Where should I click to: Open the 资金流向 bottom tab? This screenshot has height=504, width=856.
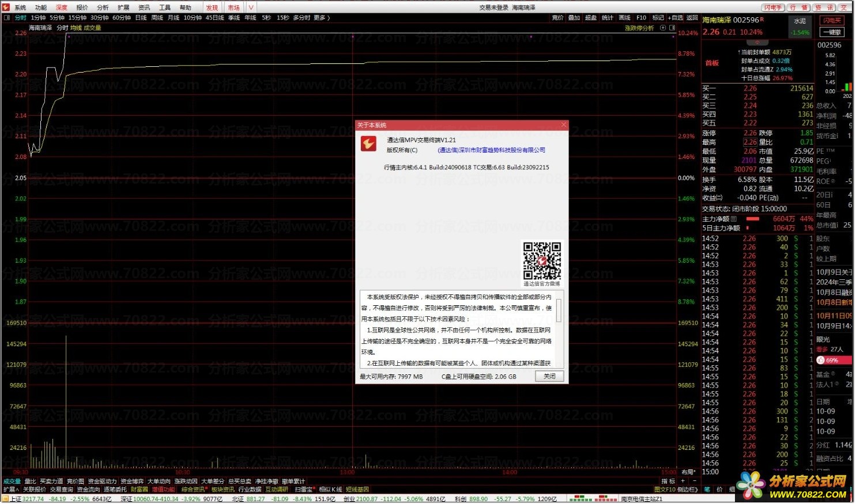pyautogui.click(x=88, y=490)
